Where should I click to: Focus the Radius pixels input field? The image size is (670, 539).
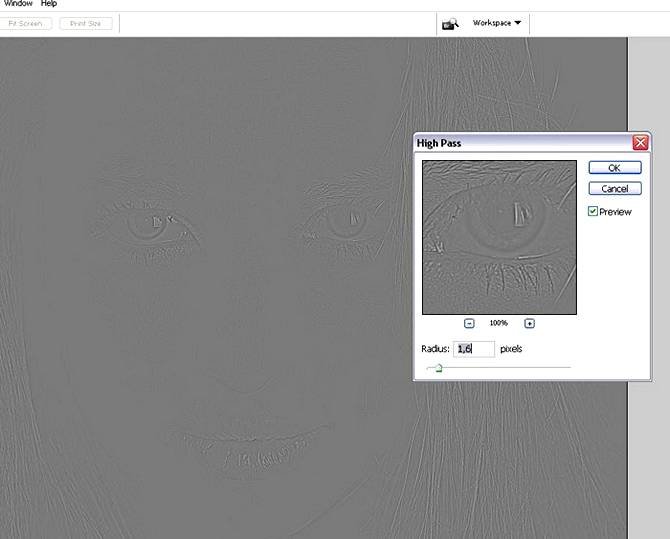(x=474, y=349)
